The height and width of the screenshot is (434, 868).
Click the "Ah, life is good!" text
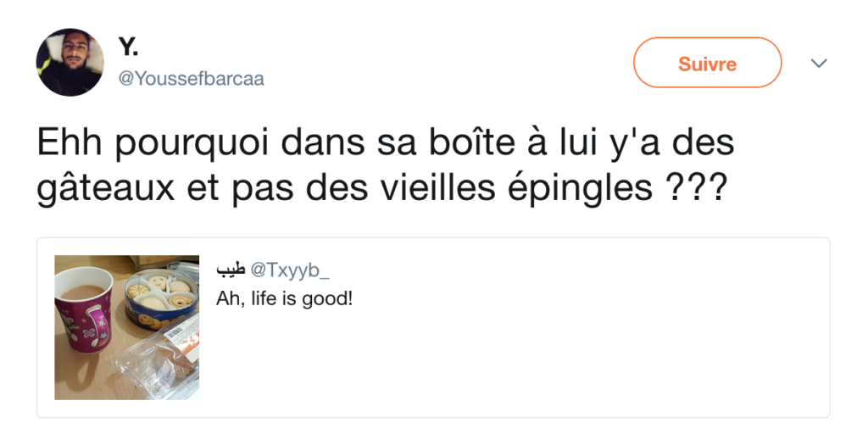coord(284,300)
